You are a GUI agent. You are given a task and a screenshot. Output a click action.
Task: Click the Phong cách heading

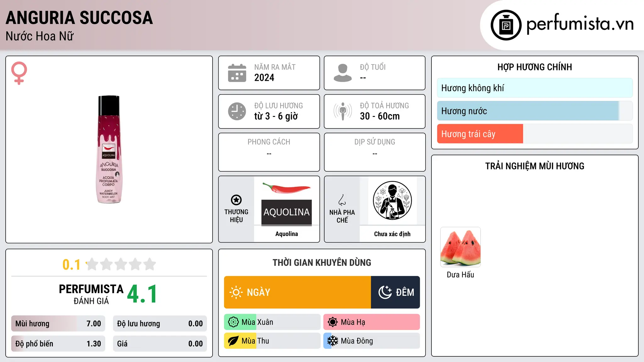[269, 142]
